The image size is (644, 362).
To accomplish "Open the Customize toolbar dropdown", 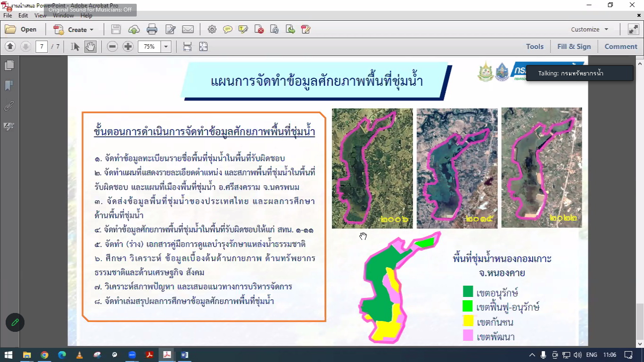I will [x=589, y=29].
